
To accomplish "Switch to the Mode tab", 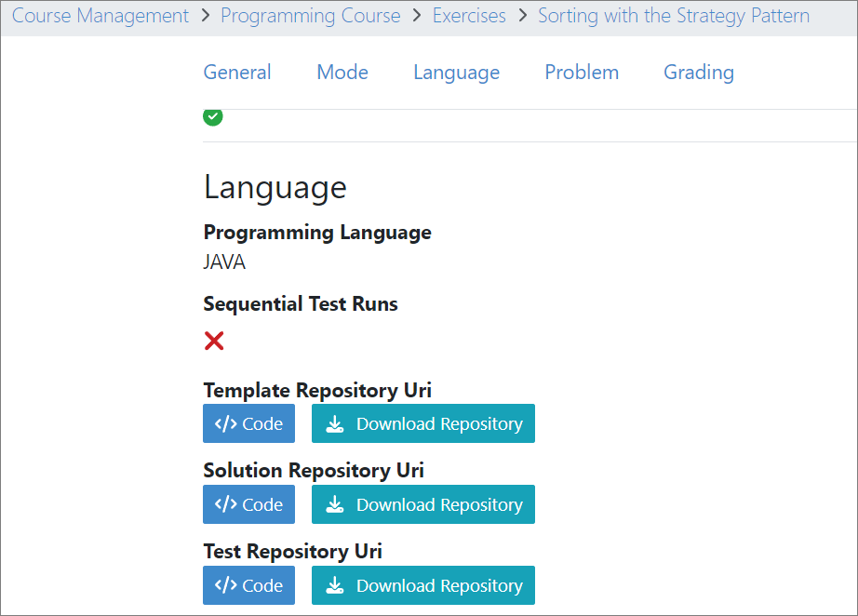I will (x=342, y=72).
